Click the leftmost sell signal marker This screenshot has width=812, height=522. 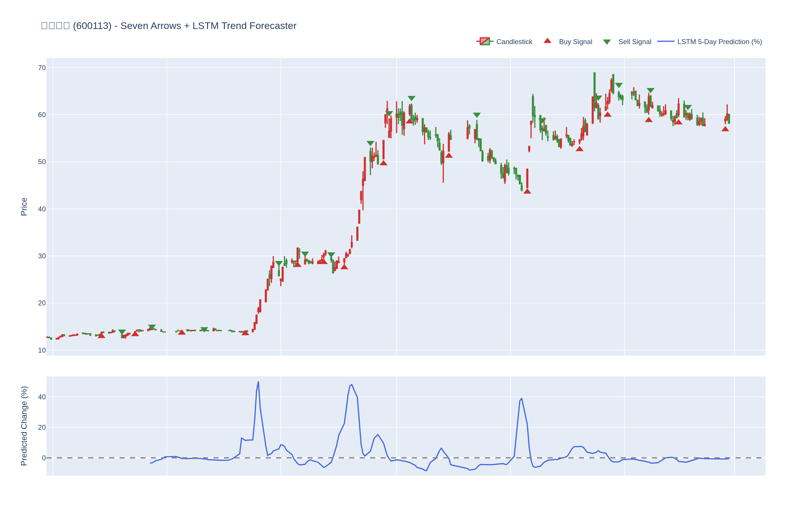122,332
